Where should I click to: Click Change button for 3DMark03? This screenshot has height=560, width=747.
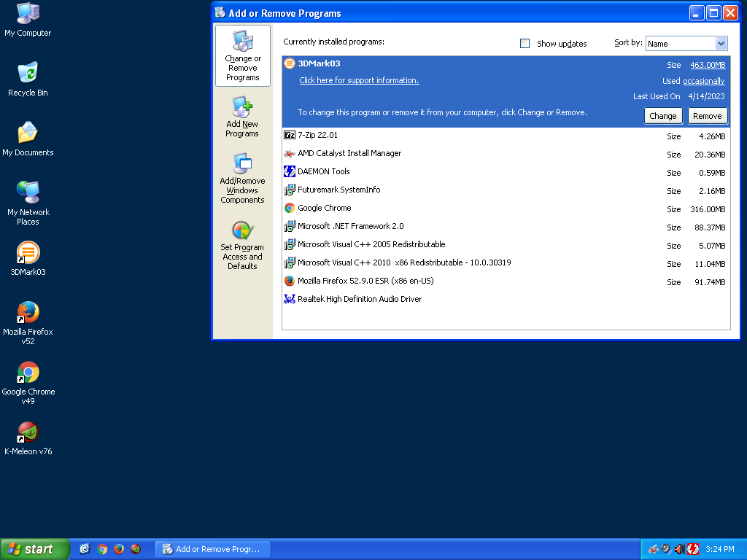(663, 116)
